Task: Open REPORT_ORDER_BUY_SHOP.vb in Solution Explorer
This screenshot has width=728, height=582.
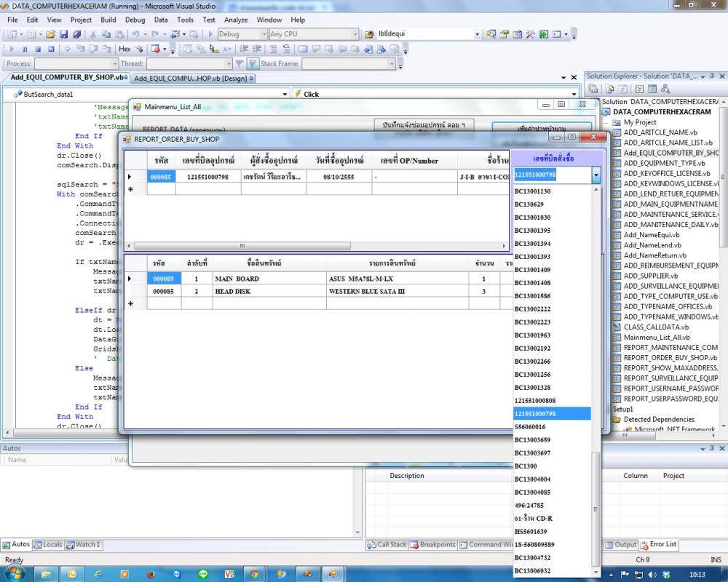Action: click(670, 358)
